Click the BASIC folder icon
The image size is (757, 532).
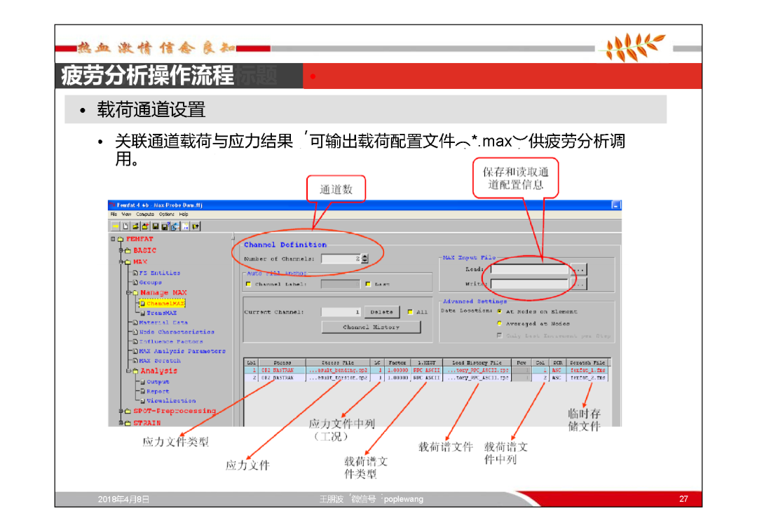click(x=128, y=250)
